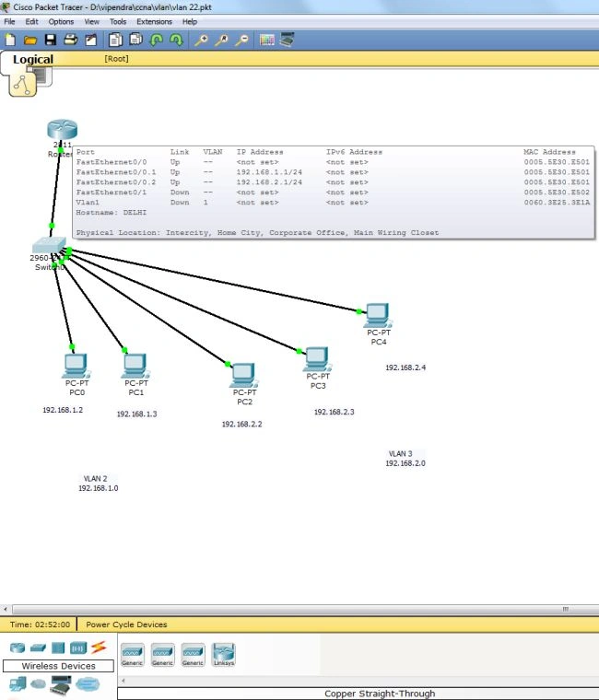Open the custom devices dialog icon
The width and height of the screenshot is (599, 700).
pyautogui.click(x=287, y=41)
